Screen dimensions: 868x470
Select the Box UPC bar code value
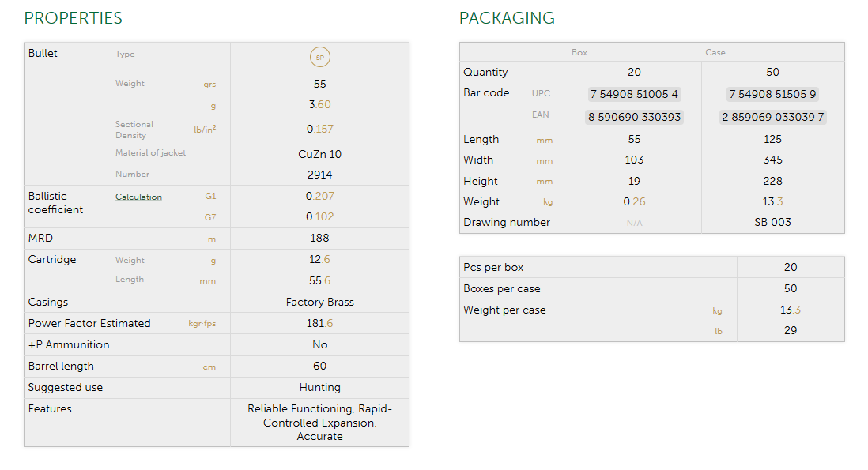[634, 94]
